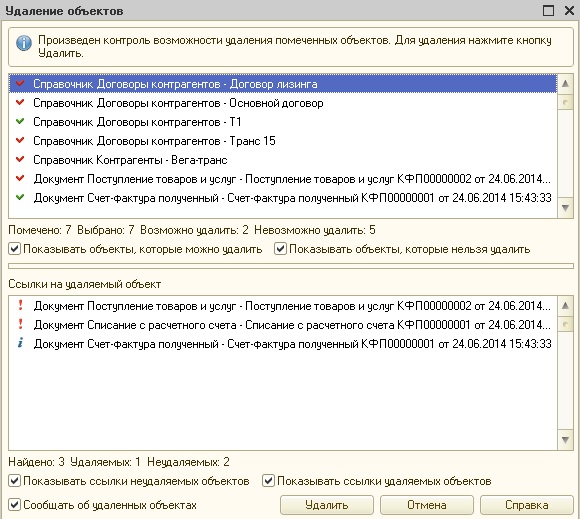Click the green check mark beside T1 contract
This screenshot has width=580, height=519.
tap(20, 121)
